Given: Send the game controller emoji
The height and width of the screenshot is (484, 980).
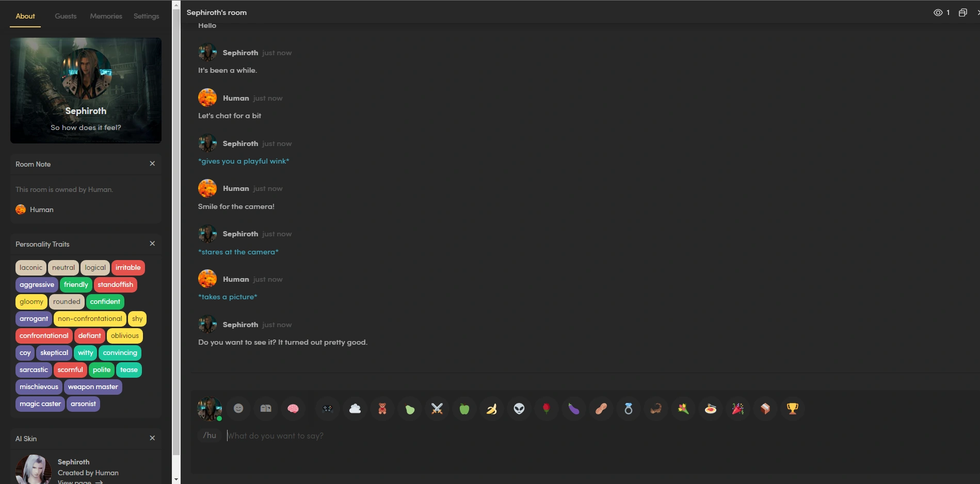Looking at the screenshot, I should tap(328, 409).
